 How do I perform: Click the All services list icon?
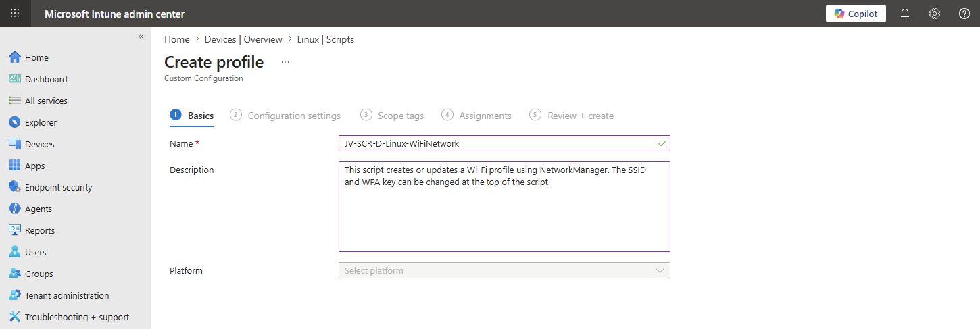click(x=15, y=101)
